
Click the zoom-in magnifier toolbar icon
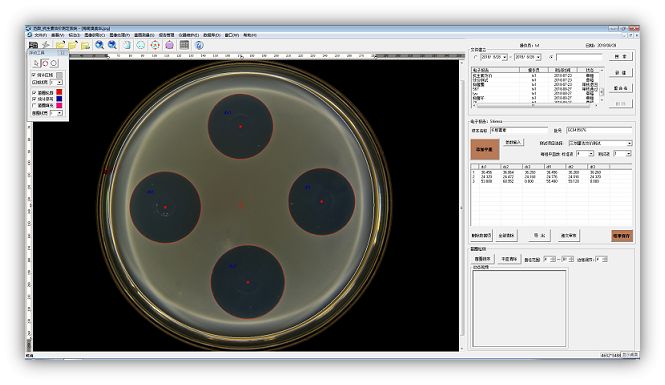coord(100,45)
